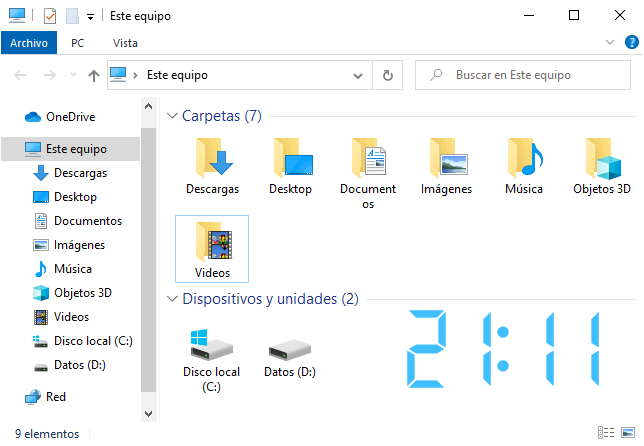The width and height of the screenshot is (644, 446).
Task: Click the Properties icon in quick access toolbar
Action: point(50,16)
